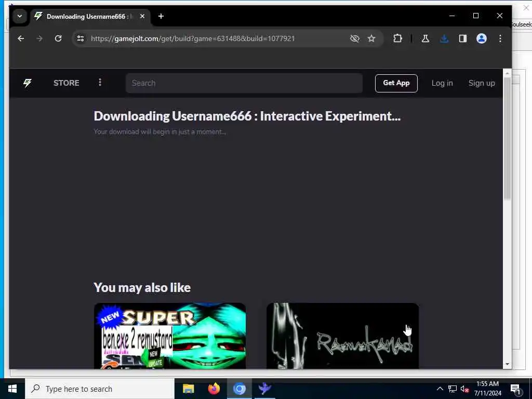
Task: Open the Extensions puzzle icon
Action: [397, 38]
